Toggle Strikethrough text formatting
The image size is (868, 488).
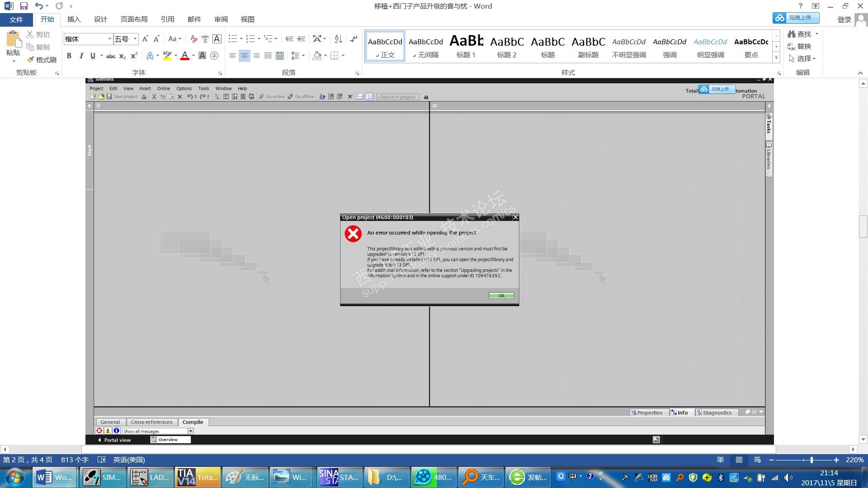coord(110,56)
